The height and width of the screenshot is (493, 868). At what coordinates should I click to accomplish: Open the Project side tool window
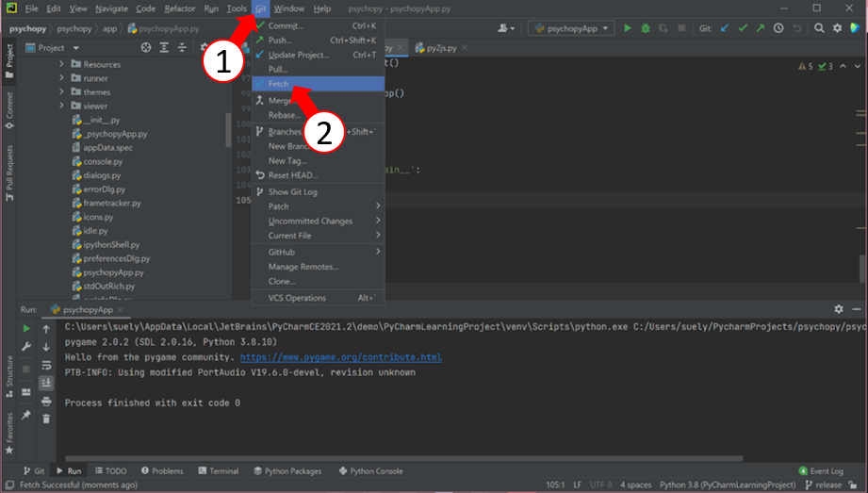pyautogui.click(x=9, y=61)
